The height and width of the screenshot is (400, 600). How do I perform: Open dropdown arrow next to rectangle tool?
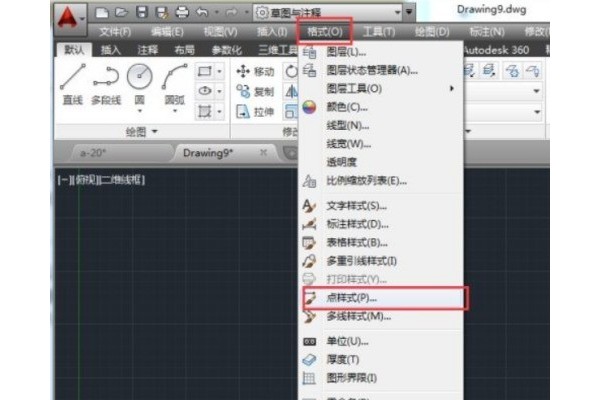pyautogui.click(x=219, y=71)
